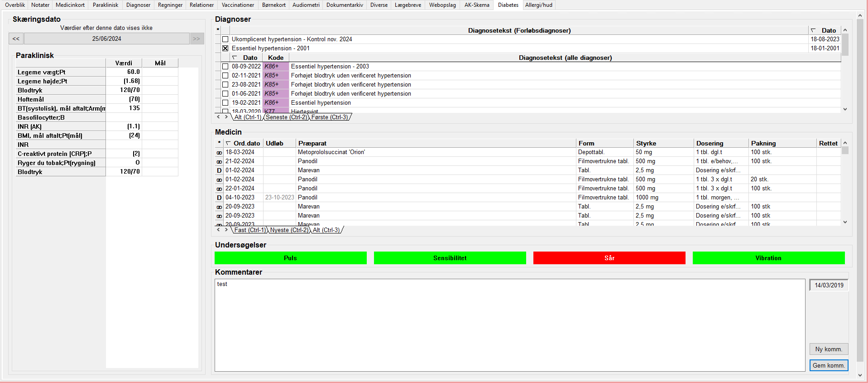The height and width of the screenshot is (383, 868).
Task: Switch to the Notater tab
Action: coord(40,5)
